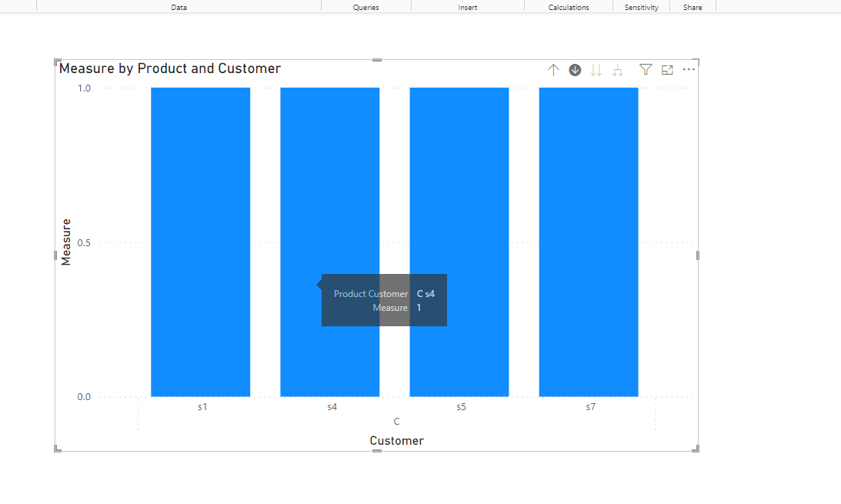Click the C product group label
The height and width of the screenshot is (504, 841).
[396, 422]
